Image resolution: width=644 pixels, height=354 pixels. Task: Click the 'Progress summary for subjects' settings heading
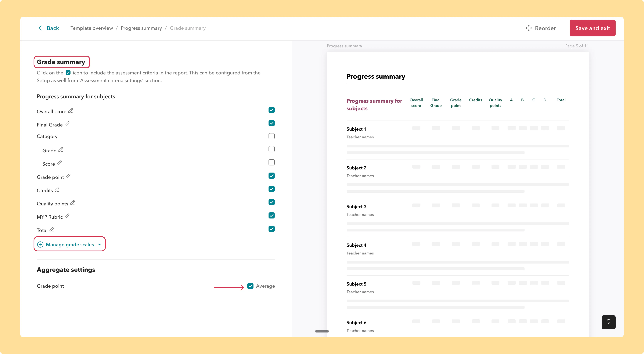[x=76, y=96]
